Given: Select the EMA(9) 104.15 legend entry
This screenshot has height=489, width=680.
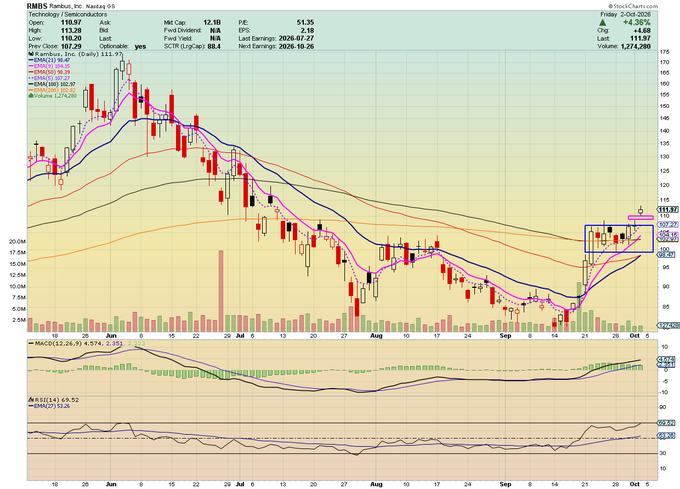Looking at the screenshot, I should [49, 66].
